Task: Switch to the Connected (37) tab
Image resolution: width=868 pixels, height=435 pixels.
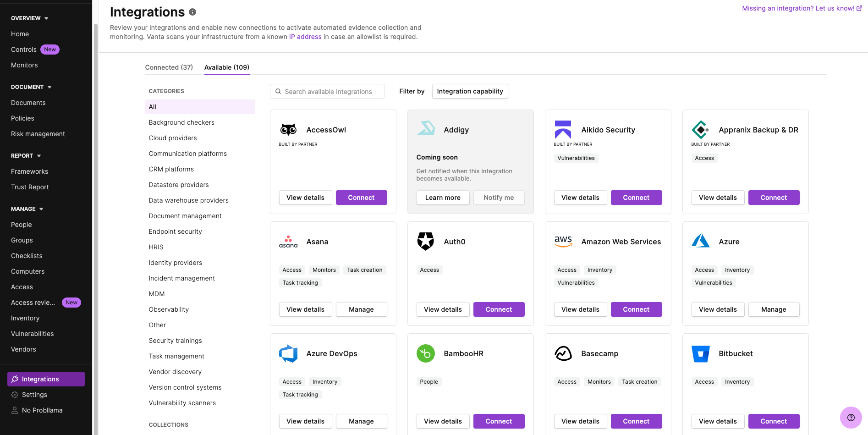Action: [x=169, y=67]
